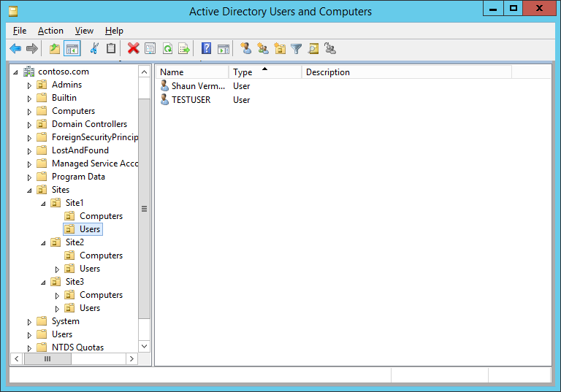Select the Managed Service Accounts container
This screenshot has width=561, height=392.
coord(95,164)
